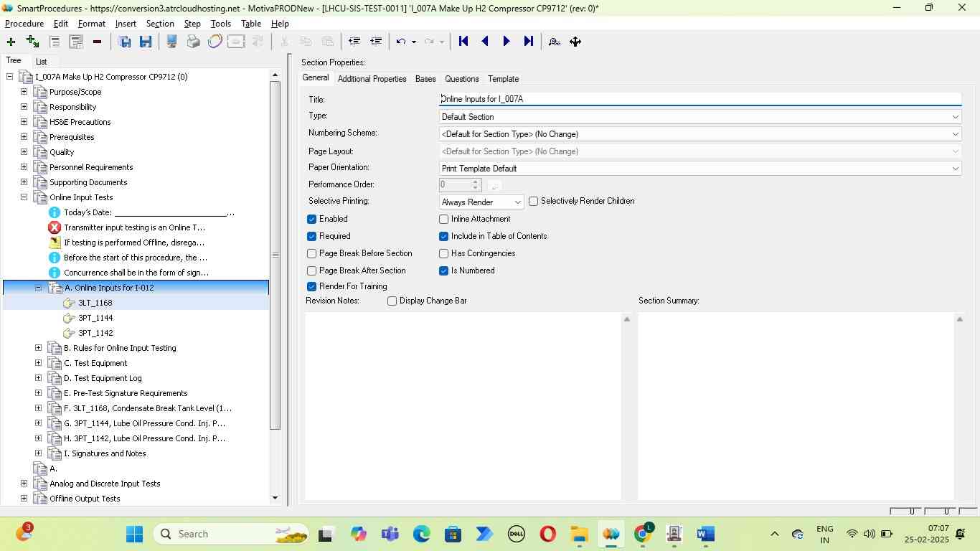The image size is (980, 551).
Task: Click the computer monitor toolbar icon
Action: point(171,42)
